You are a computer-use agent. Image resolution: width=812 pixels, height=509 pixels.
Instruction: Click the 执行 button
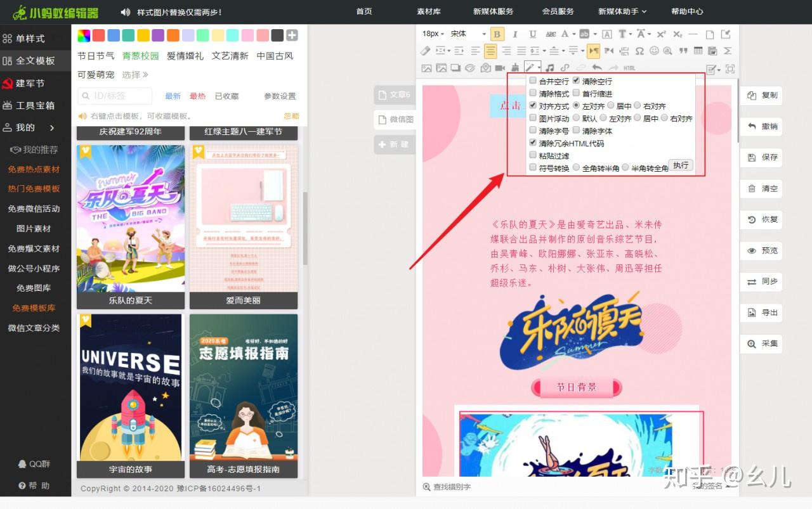[680, 165]
